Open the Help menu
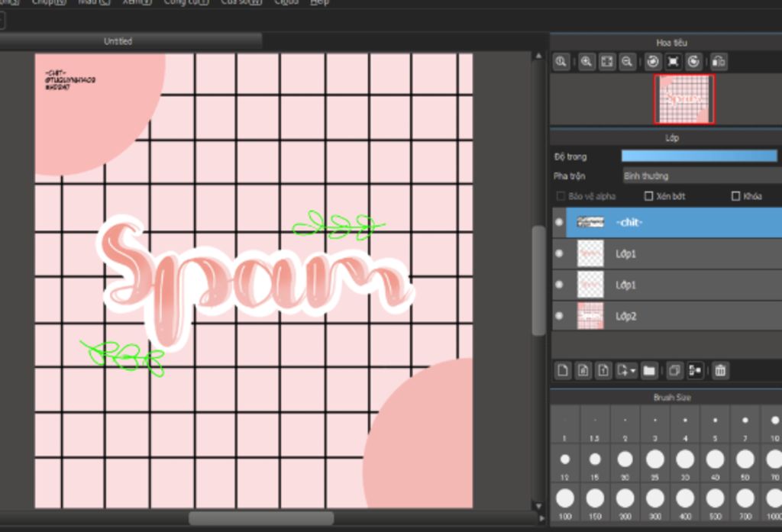 (320, 2)
